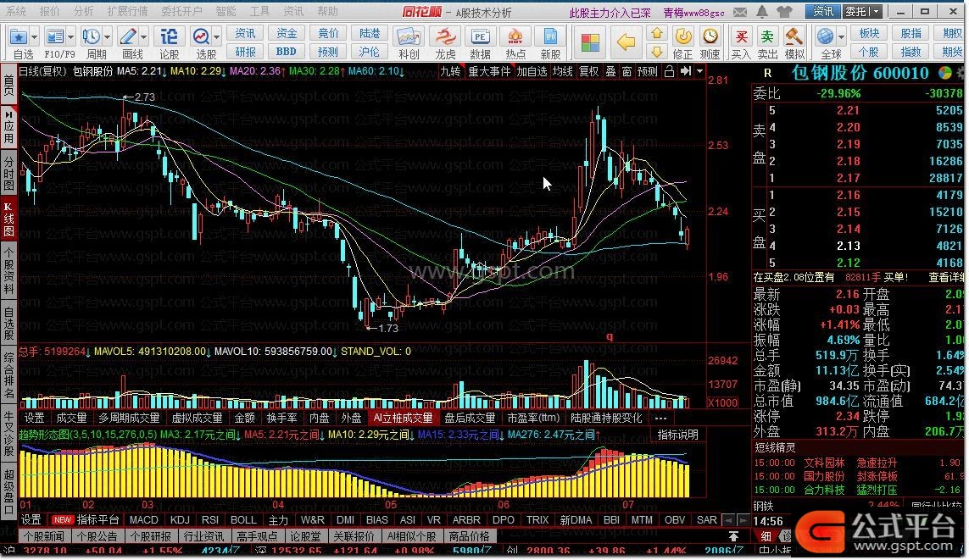Toggle the 预测 forecast chart button
This screenshot has height=560, width=969.
(647, 72)
